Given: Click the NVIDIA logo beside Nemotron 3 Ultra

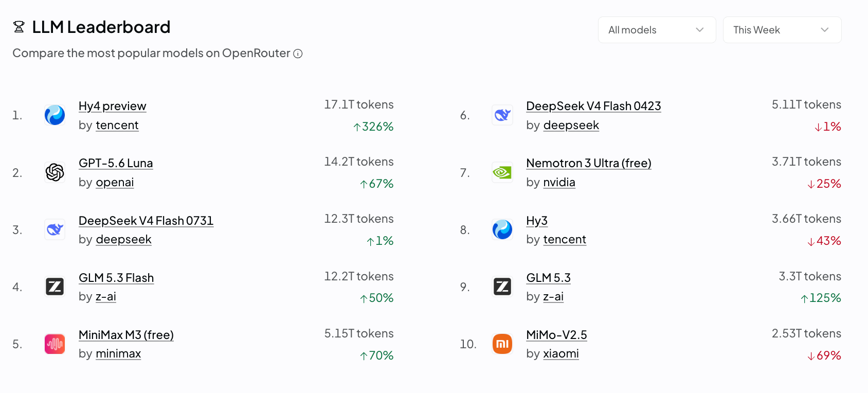Looking at the screenshot, I should pyautogui.click(x=502, y=172).
